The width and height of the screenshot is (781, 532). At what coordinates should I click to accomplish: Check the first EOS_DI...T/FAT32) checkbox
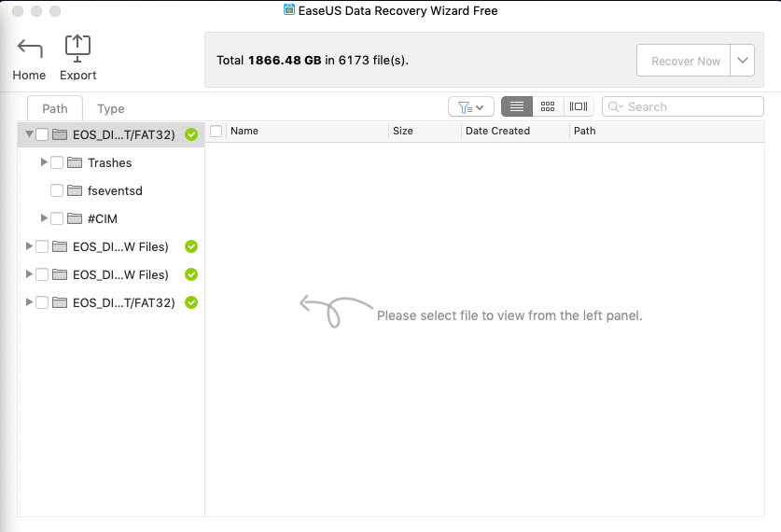click(x=42, y=134)
